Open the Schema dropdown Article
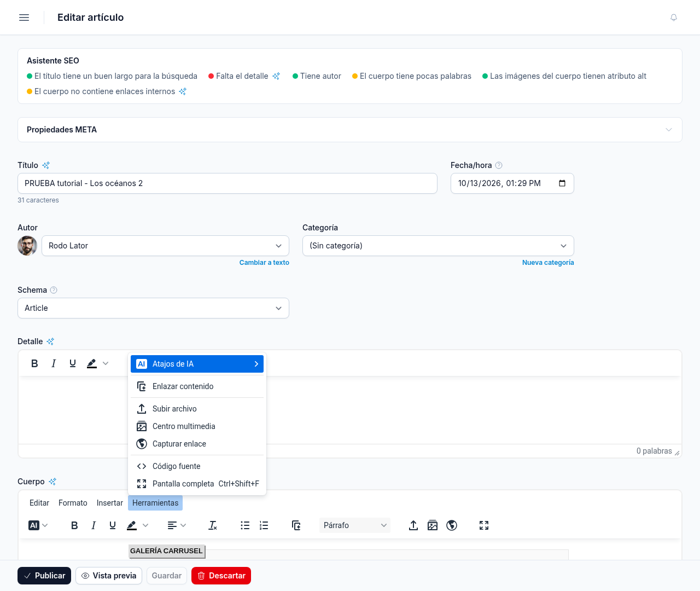This screenshot has width=700, height=591. 153,308
